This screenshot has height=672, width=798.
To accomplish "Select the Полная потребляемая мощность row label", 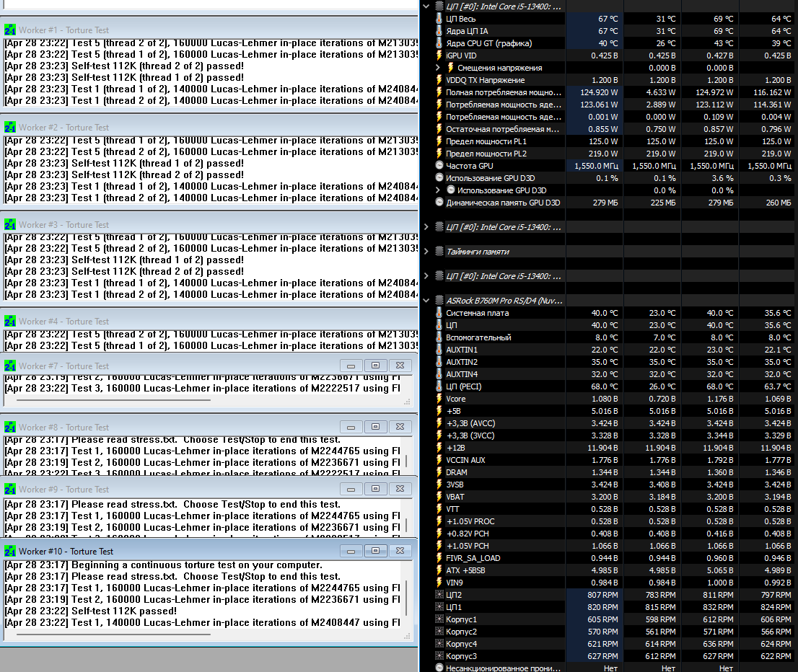I will click(504, 92).
